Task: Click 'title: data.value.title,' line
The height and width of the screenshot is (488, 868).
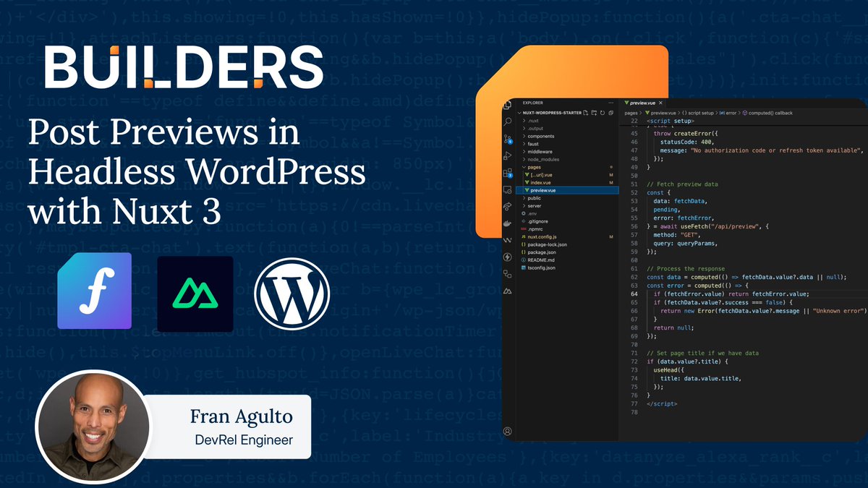Action: (x=701, y=377)
